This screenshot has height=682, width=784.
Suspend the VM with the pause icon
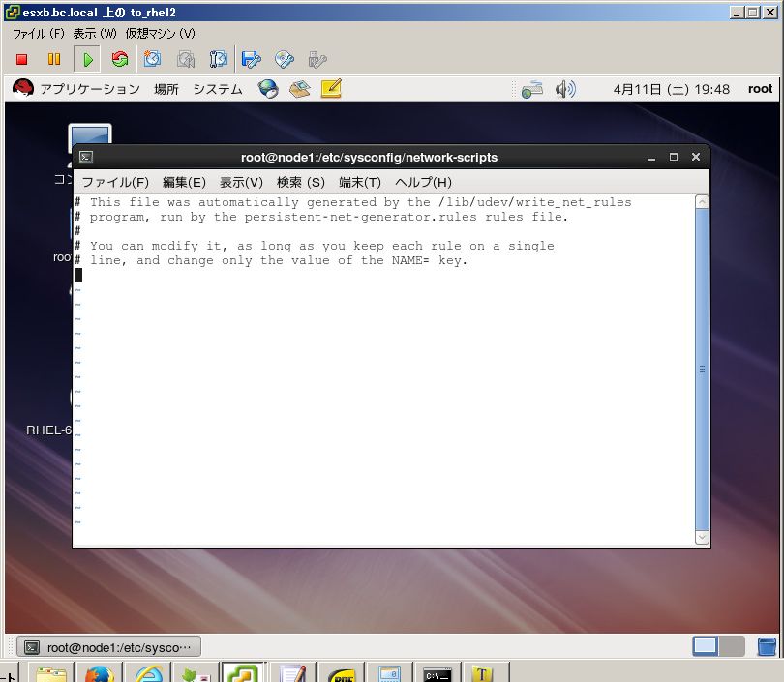coord(54,59)
